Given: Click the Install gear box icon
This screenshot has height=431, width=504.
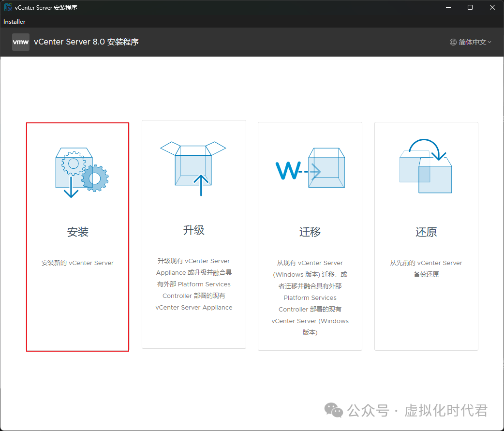Looking at the screenshot, I should 82,173.
